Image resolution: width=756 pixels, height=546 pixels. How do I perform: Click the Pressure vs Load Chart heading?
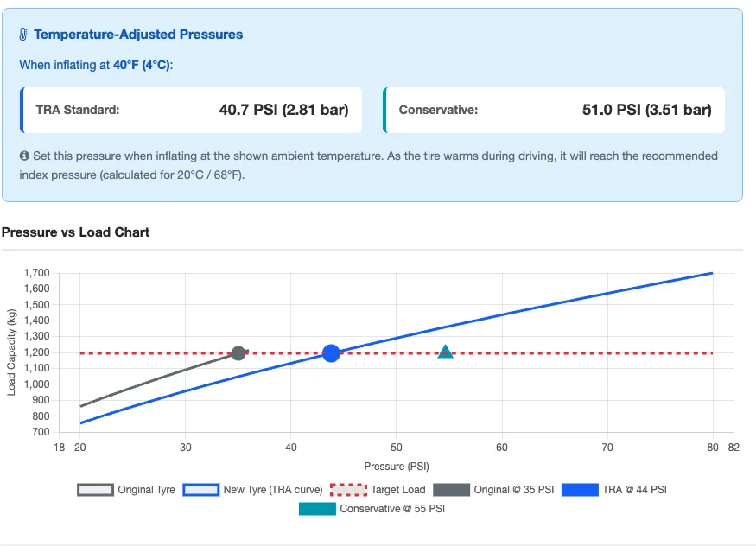[76, 232]
